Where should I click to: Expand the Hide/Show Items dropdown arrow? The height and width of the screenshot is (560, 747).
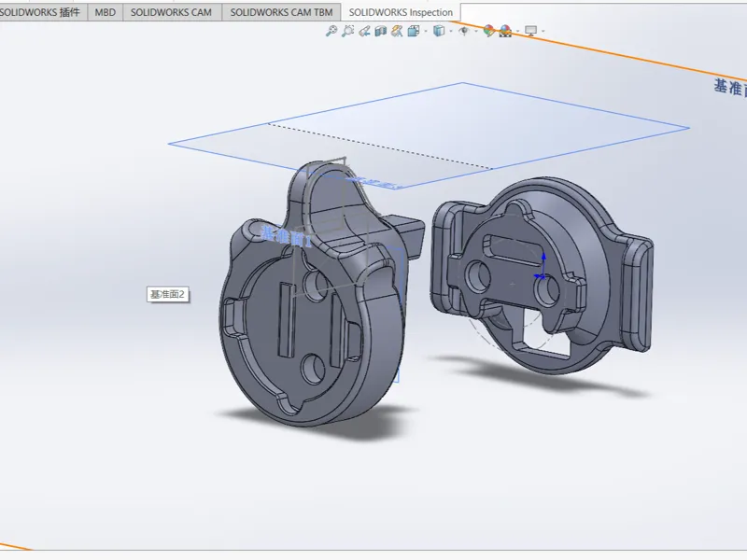coord(476,32)
